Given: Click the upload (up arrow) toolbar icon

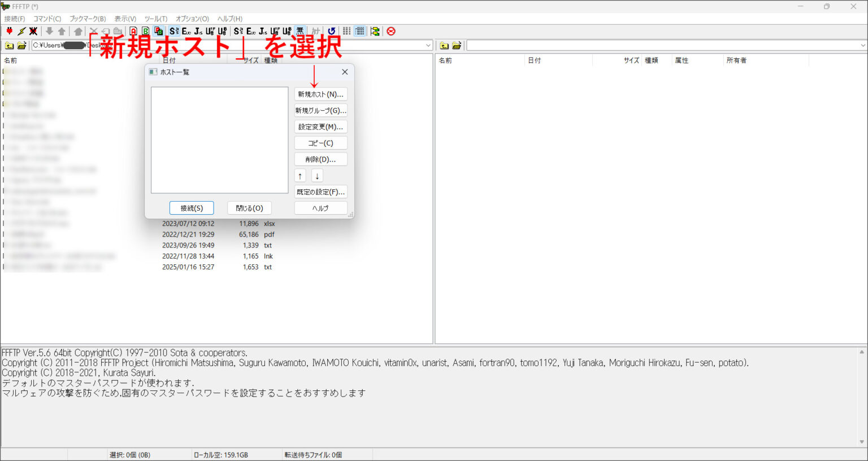Looking at the screenshot, I should [60, 31].
